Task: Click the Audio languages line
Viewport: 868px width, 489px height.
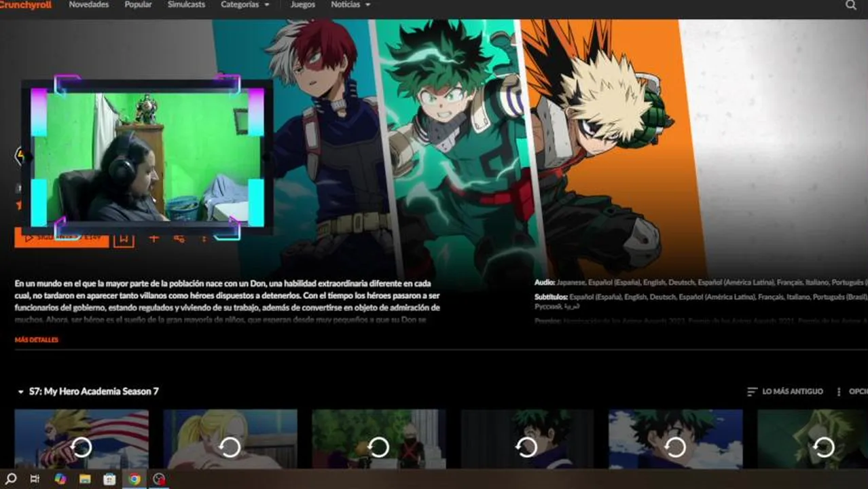Action: tap(701, 282)
